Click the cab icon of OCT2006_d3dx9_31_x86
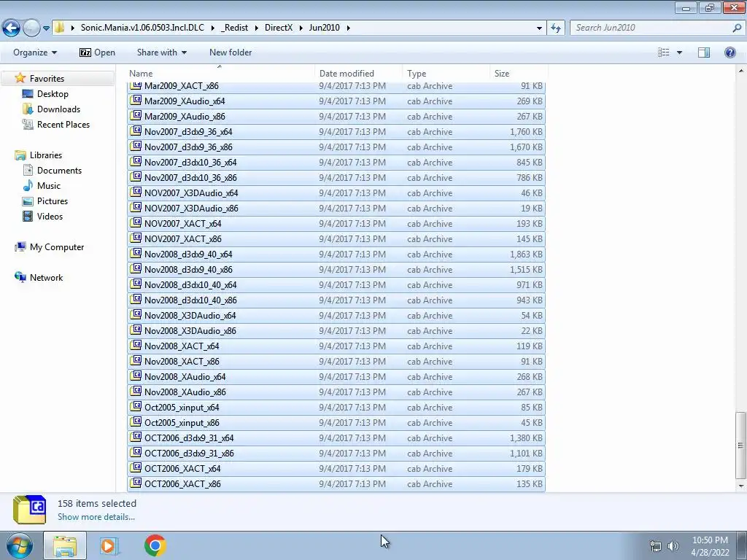 [x=136, y=452]
